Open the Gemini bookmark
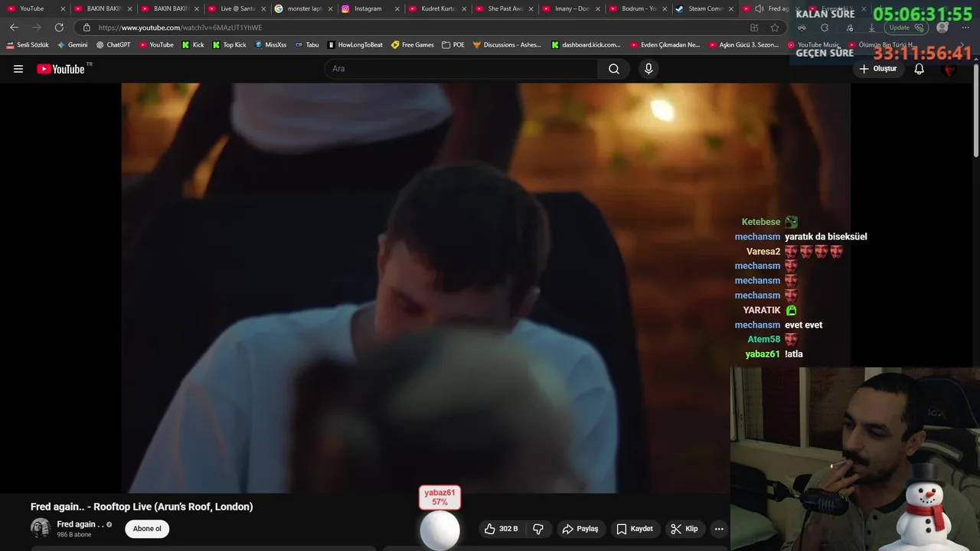This screenshot has height=551, width=980. tap(72, 45)
